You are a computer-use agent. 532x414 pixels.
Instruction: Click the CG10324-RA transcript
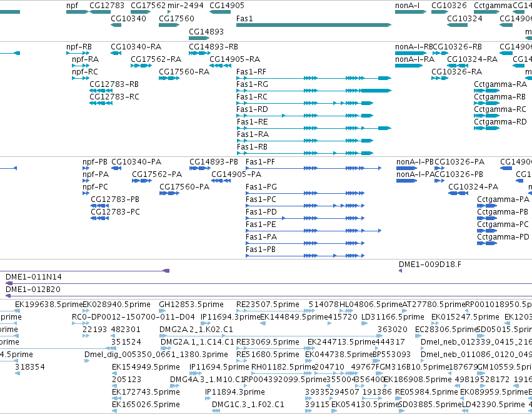coord(458,66)
